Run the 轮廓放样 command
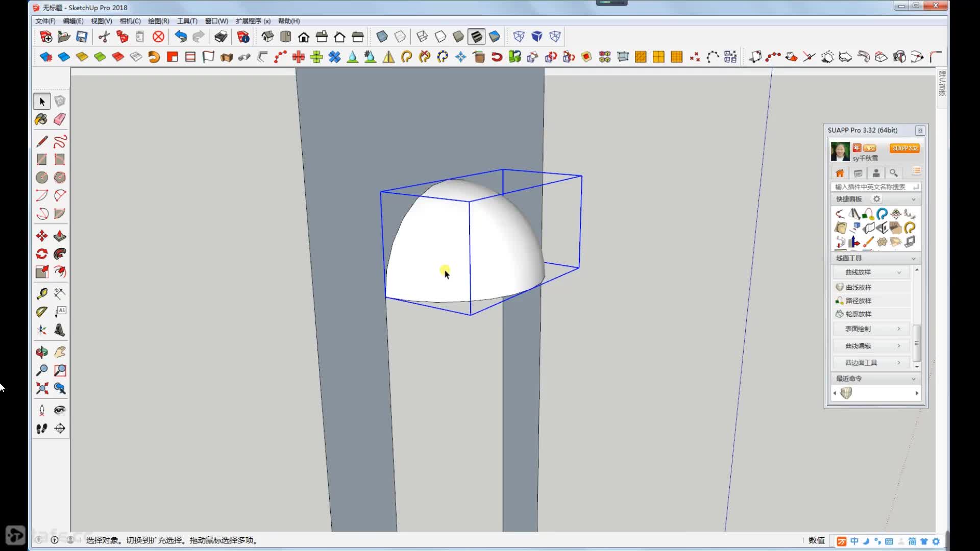The width and height of the screenshot is (980, 551). click(872, 314)
